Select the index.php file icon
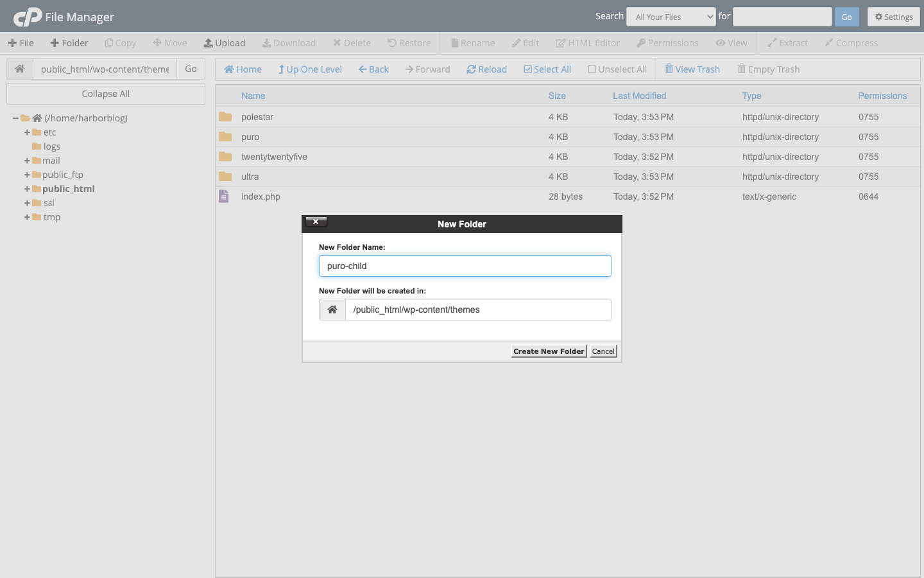 pyautogui.click(x=223, y=197)
